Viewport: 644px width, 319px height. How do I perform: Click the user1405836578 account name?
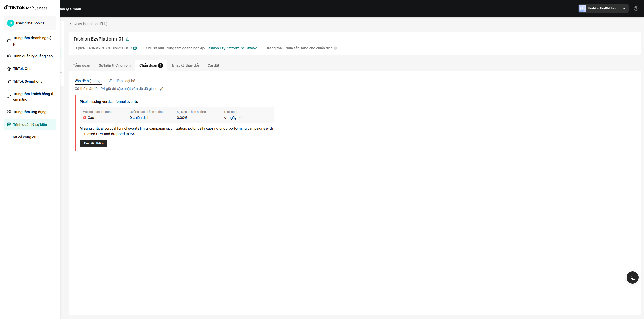click(x=31, y=23)
